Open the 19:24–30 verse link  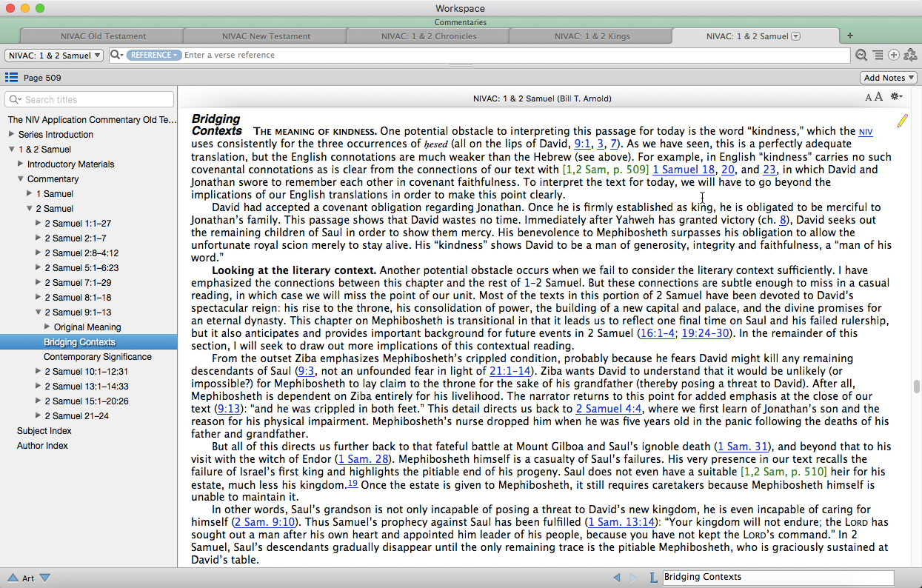tap(707, 333)
